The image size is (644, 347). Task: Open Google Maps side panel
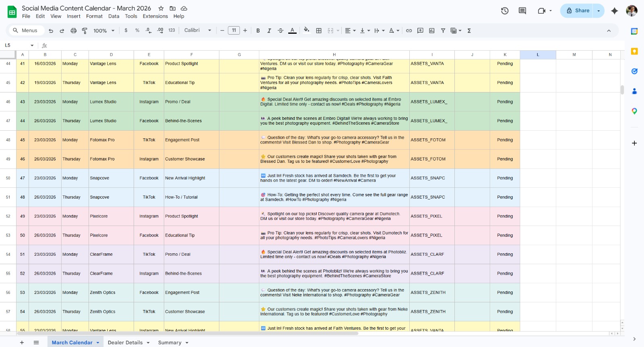click(634, 111)
